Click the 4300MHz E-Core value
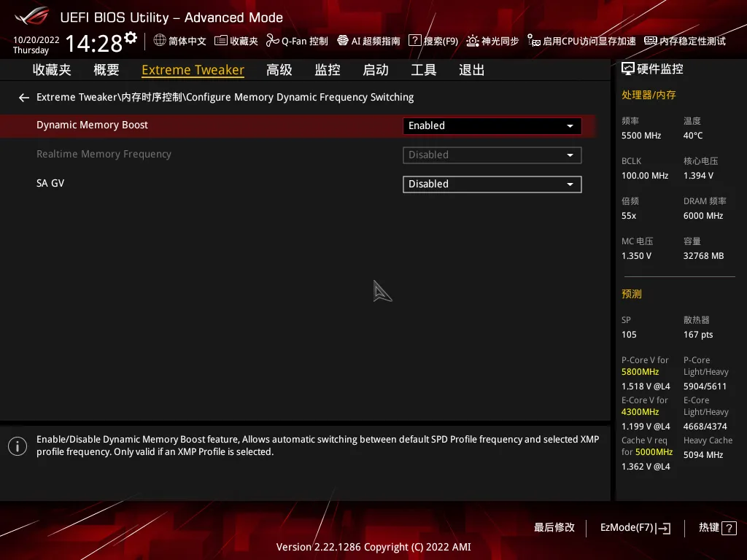 pos(640,412)
